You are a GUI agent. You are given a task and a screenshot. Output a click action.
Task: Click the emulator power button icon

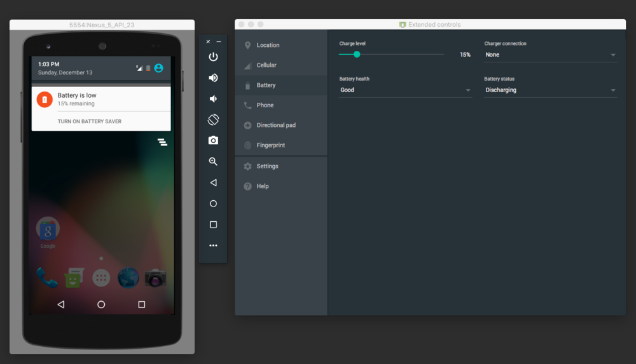click(x=213, y=57)
